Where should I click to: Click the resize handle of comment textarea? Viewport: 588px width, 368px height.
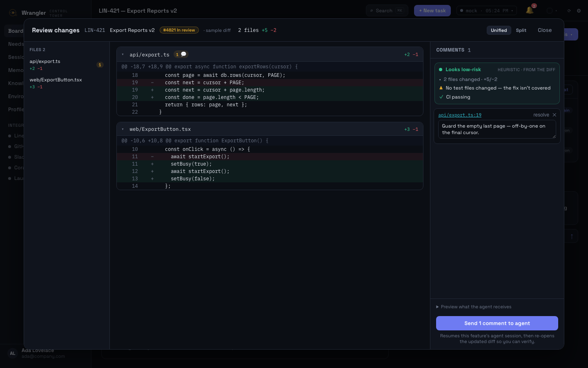click(x=554, y=137)
